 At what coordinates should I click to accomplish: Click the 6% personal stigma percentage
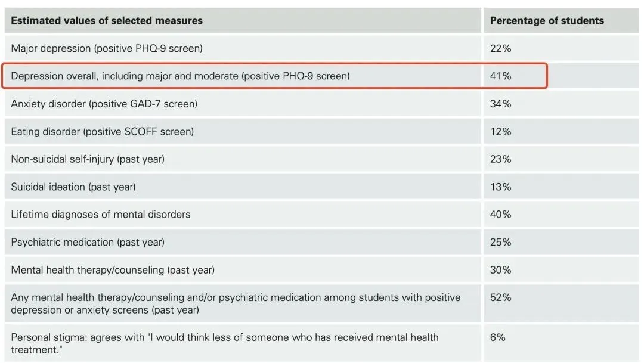tap(497, 337)
